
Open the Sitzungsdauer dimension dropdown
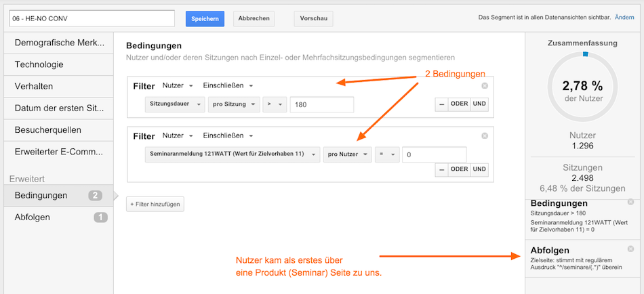point(175,104)
